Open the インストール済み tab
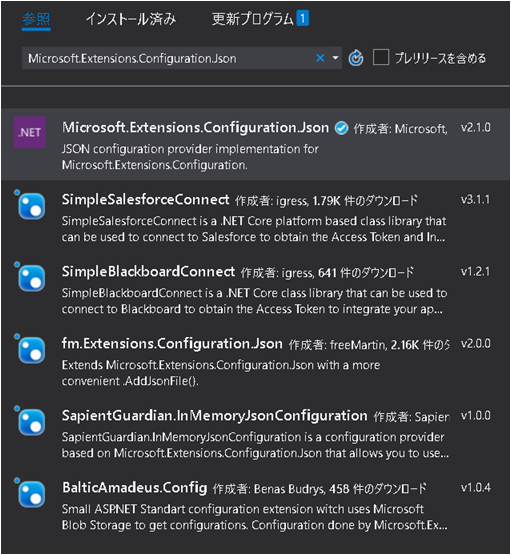The width and height of the screenshot is (511, 555). pyautogui.click(x=131, y=19)
